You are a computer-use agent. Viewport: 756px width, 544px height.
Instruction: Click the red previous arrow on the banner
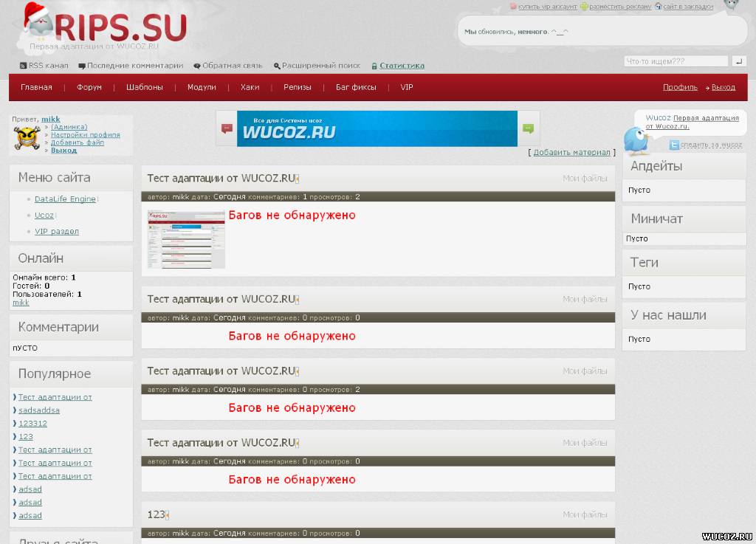click(227, 128)
